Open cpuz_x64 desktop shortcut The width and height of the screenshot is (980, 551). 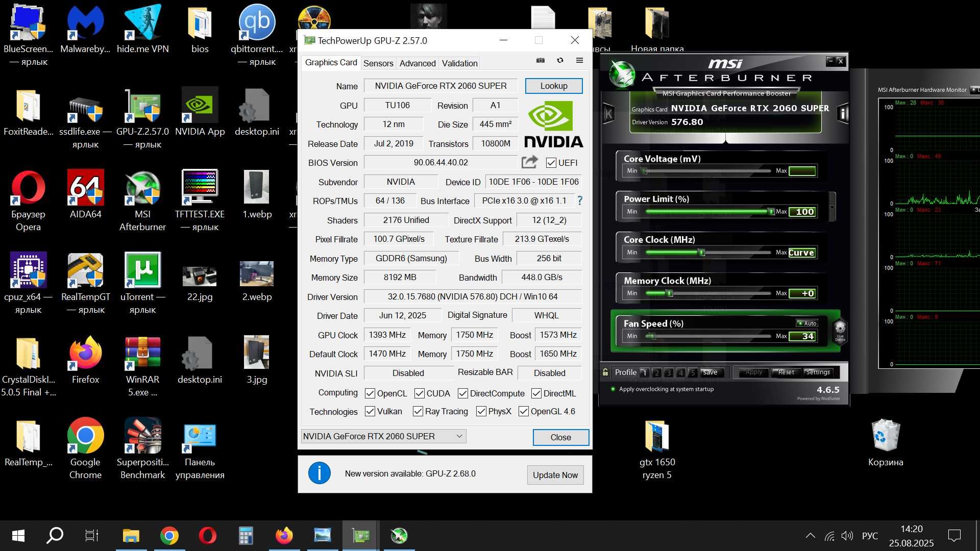[x=28, y=283]
